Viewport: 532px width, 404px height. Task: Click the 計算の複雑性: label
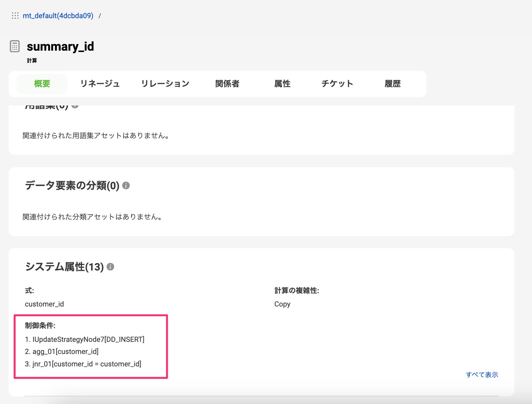(297, 291)
